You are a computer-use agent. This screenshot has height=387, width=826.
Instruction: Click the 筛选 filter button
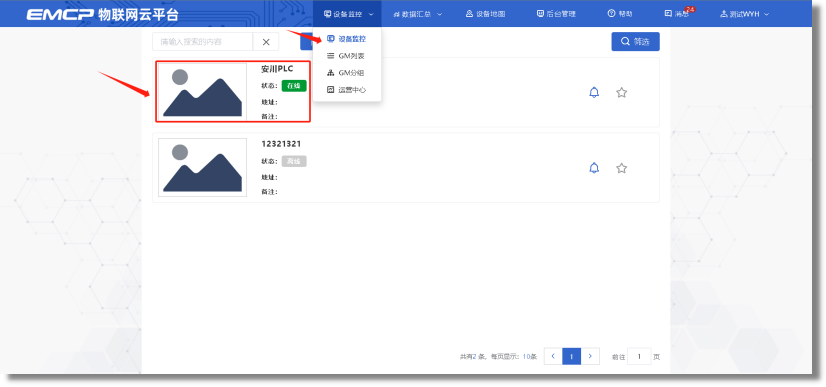(x=635, y=42)
